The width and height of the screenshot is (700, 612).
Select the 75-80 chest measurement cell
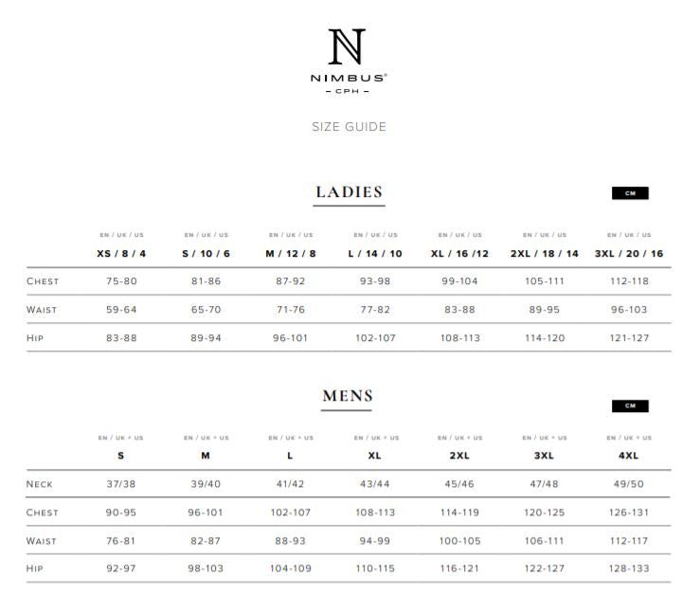tap(121, 281)
